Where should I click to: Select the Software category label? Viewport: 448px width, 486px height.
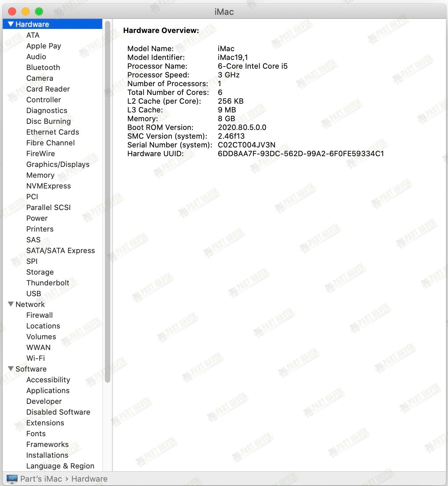(31, 369)
